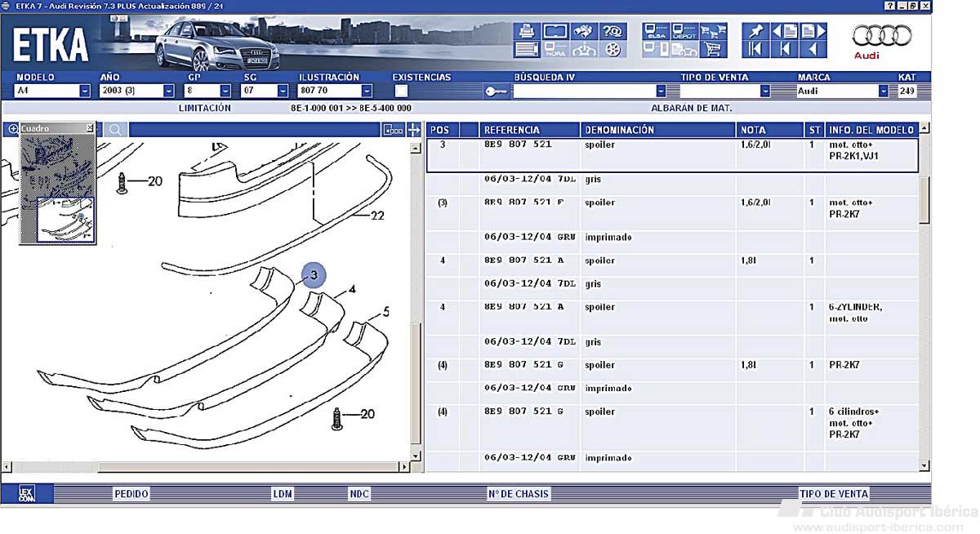
Task: Close the Cuadro overview window
Action: [90, 128]
